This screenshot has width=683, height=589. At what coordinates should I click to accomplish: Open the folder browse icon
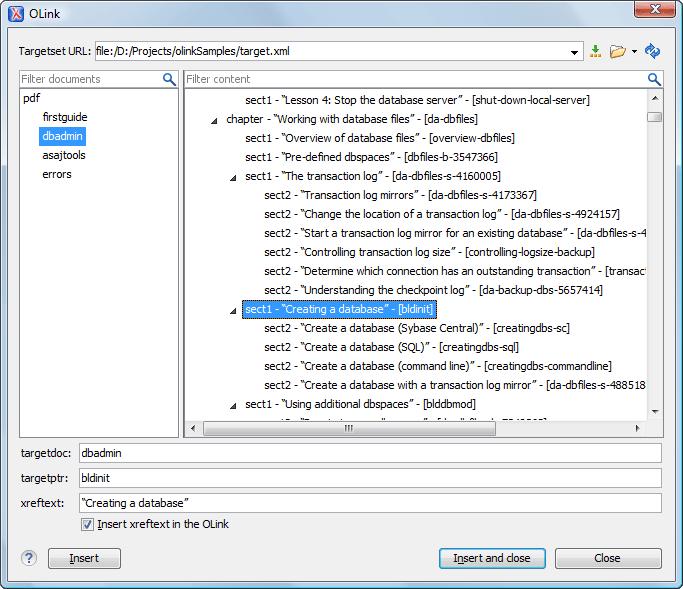point(617,51)
